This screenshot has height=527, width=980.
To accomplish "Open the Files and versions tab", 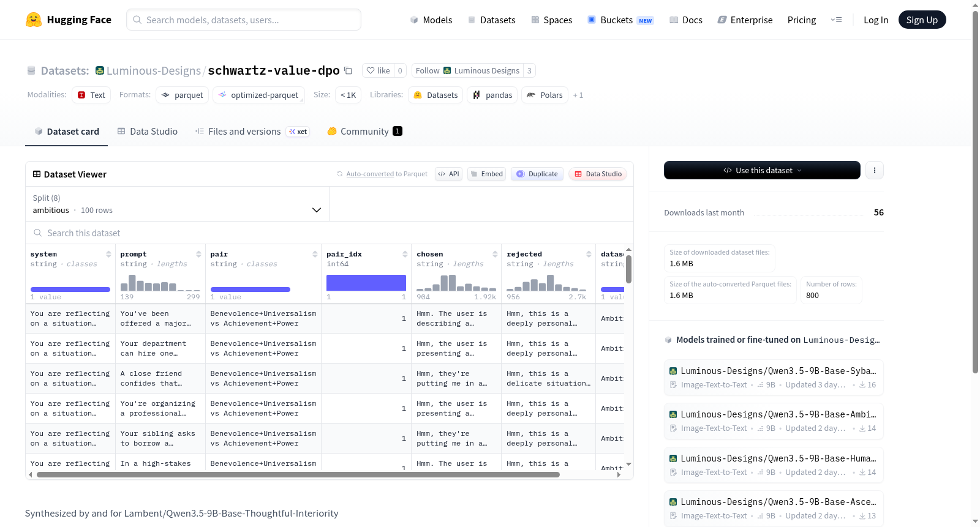I will point(252,131).
